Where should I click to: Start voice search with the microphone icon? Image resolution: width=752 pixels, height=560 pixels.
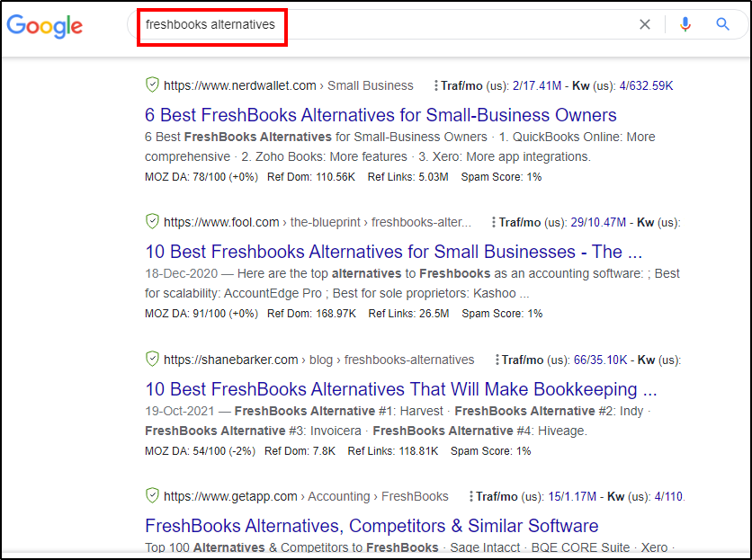(685, 25)
